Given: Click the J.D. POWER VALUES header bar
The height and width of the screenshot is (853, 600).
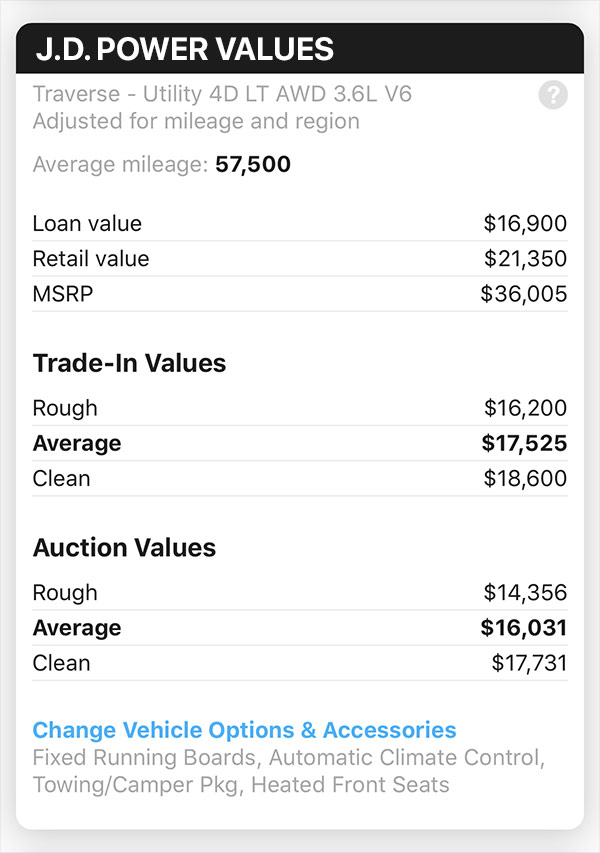Looking at the screenshot, I should coord(300,49).
